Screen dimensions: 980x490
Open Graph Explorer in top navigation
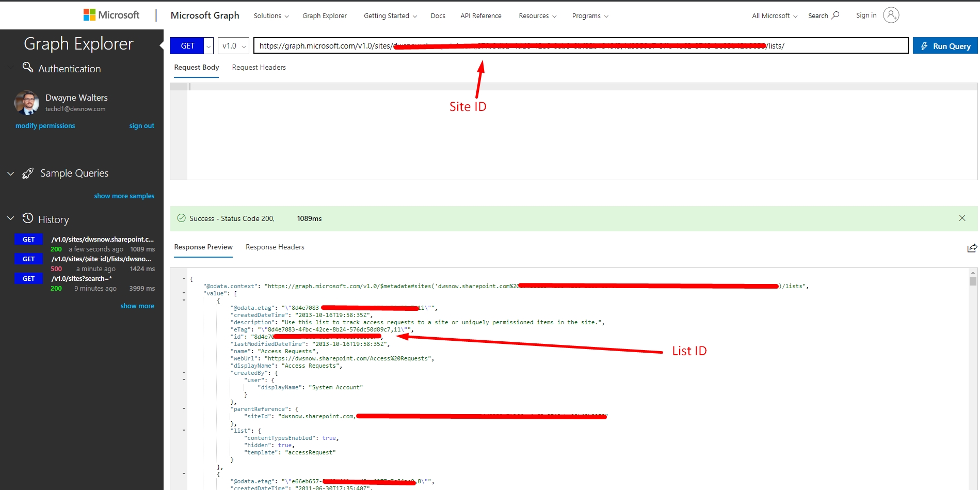point(325,16)
